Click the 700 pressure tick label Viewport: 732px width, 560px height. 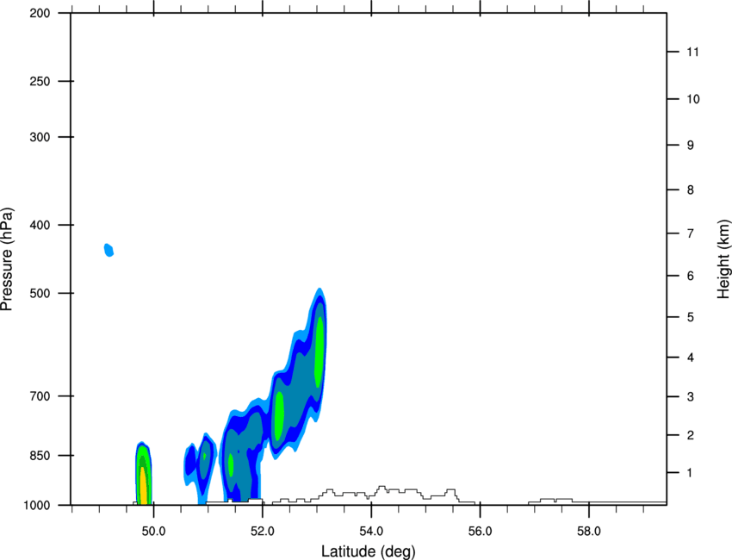[x=40, y=396]
